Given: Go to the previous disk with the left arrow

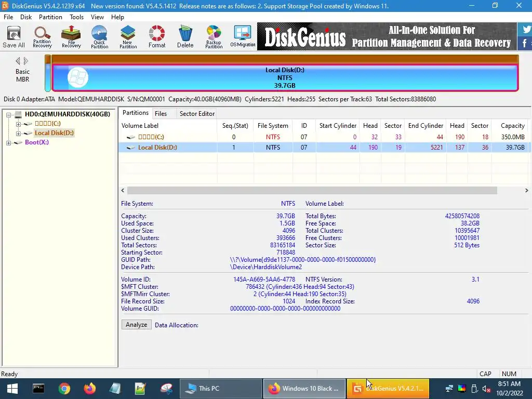Looking at the screenshot, I should point(18,61).
